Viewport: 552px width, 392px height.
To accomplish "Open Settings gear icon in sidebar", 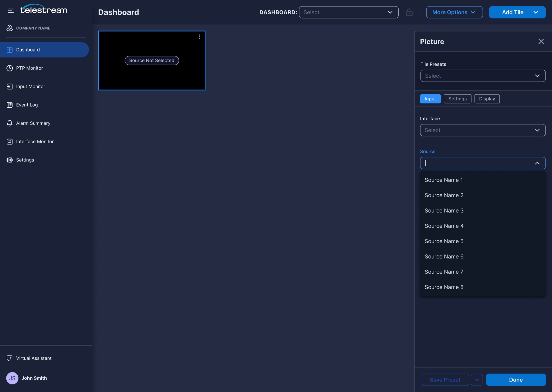I will pyautogui.click(x=10, y=160).
